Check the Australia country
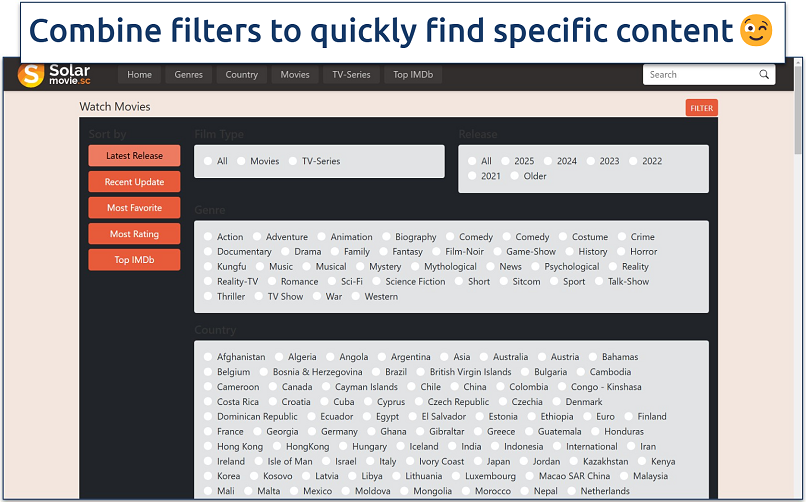Image resolution: width=806 pixels, height=502 pixels. point(484,357)
